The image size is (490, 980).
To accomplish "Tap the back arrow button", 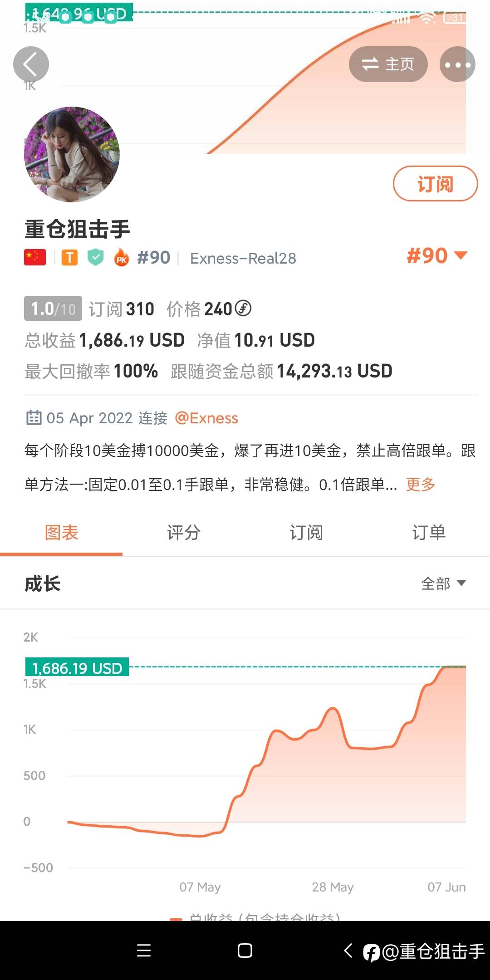I will click(x=31, y=64).
